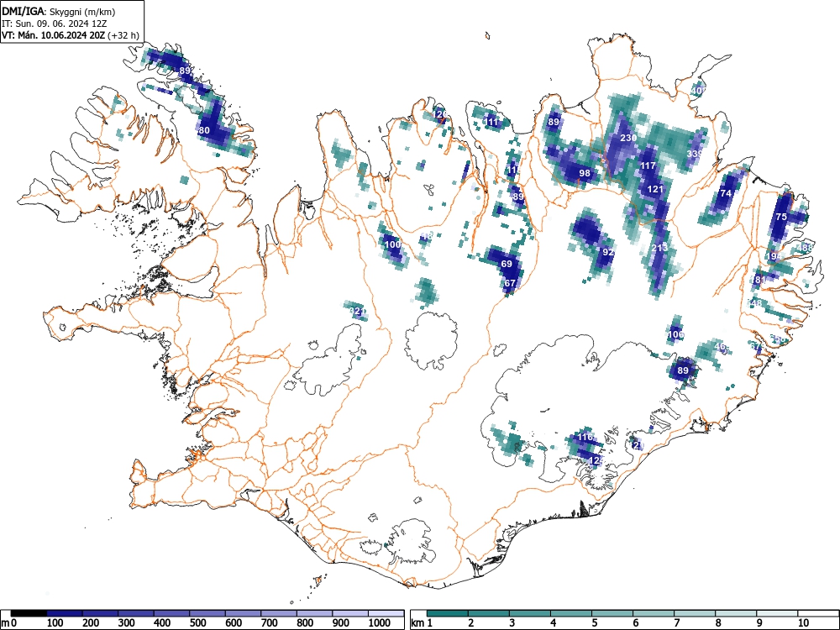Screen dimensions: 840x630
Task: Click the '74' visibility value on the map
Action: tap(726, 193)
